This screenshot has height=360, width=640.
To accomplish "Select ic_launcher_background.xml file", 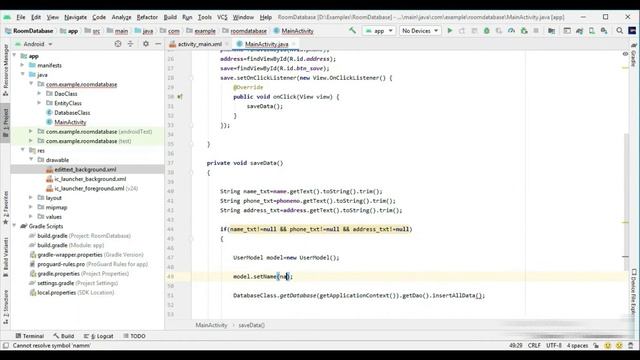I will pos(90,179).
